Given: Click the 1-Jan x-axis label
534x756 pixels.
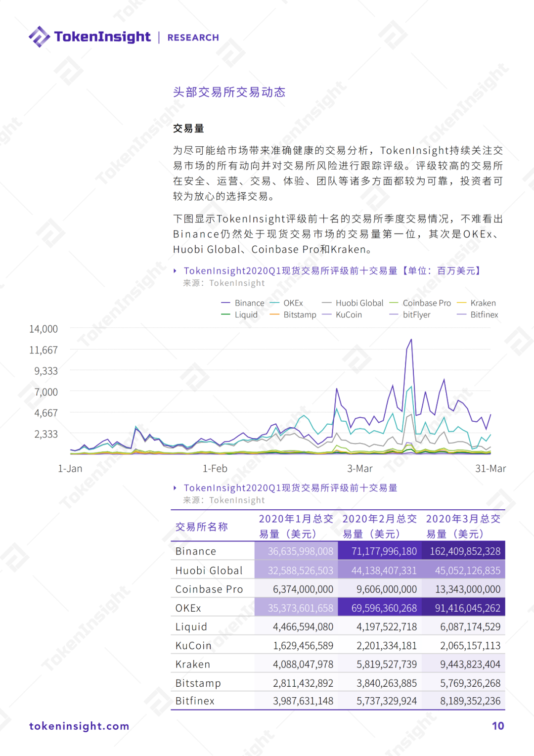Looking at the screenshot, I should (70, 469).
